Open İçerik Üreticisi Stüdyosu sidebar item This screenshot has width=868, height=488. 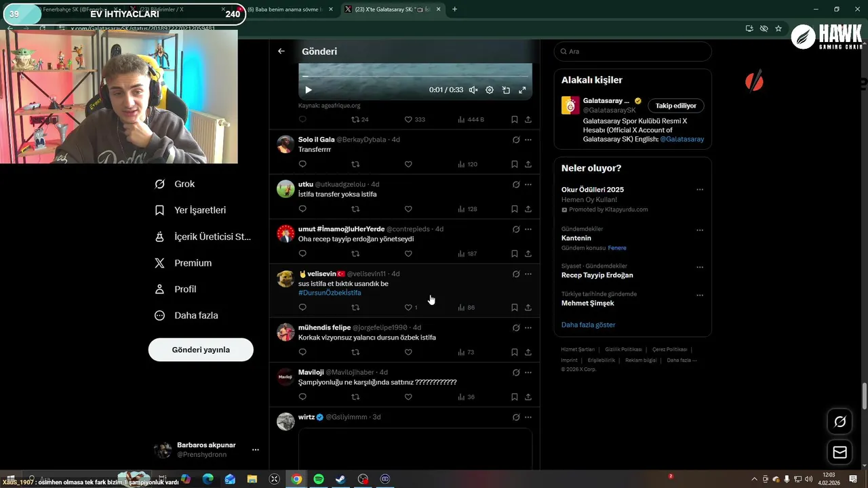point(203,237)
